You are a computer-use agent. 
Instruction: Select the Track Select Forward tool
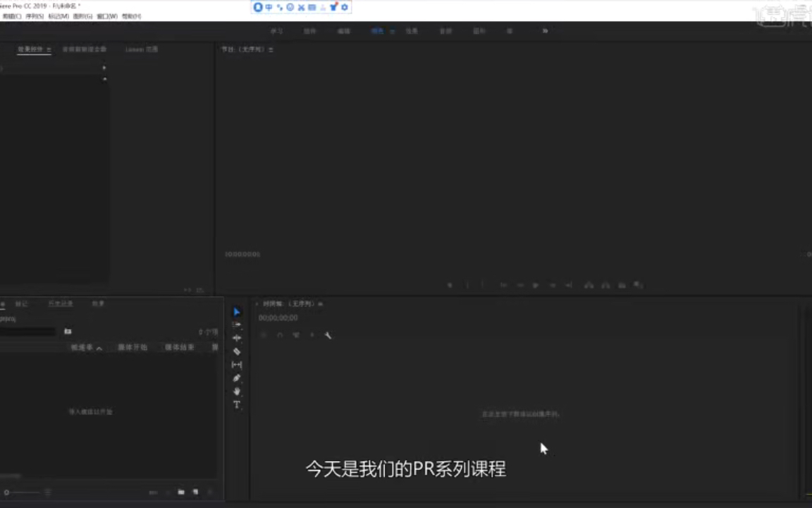coord(236,325)
